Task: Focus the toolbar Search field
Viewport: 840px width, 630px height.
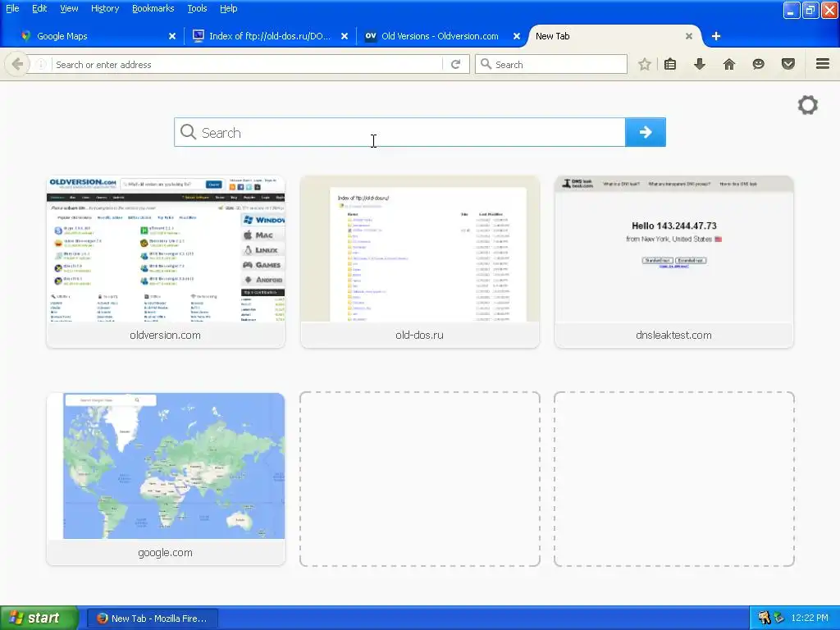Action: (x=551, y=64)
